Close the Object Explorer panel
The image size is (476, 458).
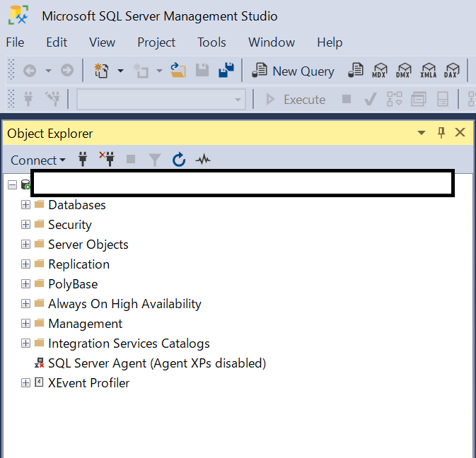pyautogui.click(x=460, y=132)
